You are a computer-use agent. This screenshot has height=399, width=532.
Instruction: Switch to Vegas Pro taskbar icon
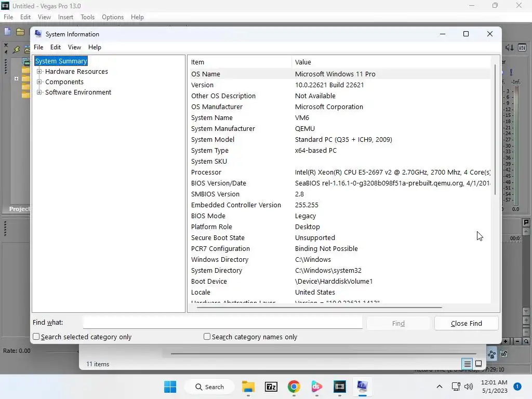point(339,387)
